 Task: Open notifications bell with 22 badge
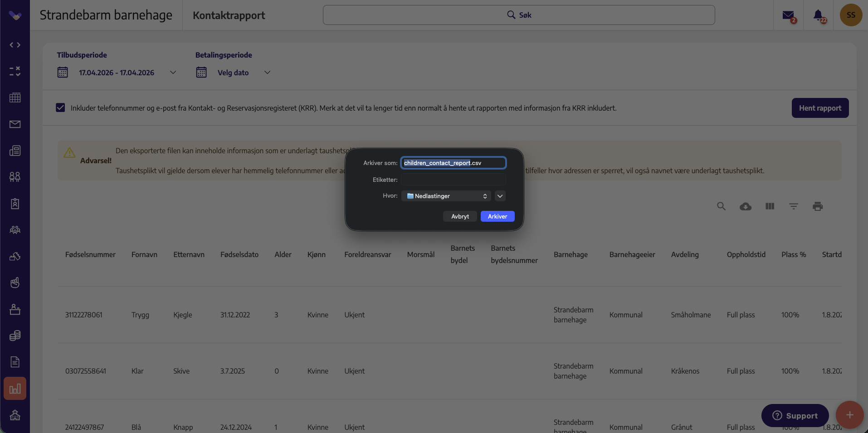(818, 15)
